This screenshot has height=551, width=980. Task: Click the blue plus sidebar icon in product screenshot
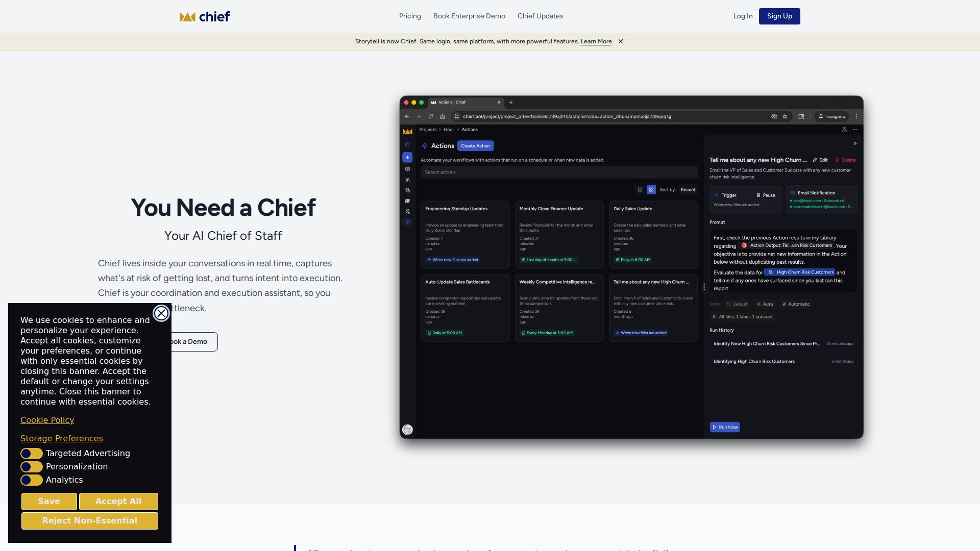(x=407, y=157)
